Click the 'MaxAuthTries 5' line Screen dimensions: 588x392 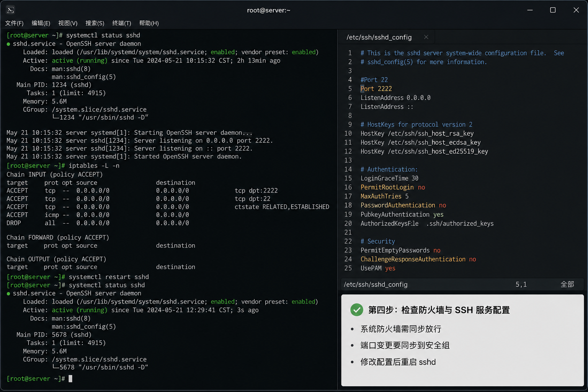pyautogui.click(x=384, y=196)
